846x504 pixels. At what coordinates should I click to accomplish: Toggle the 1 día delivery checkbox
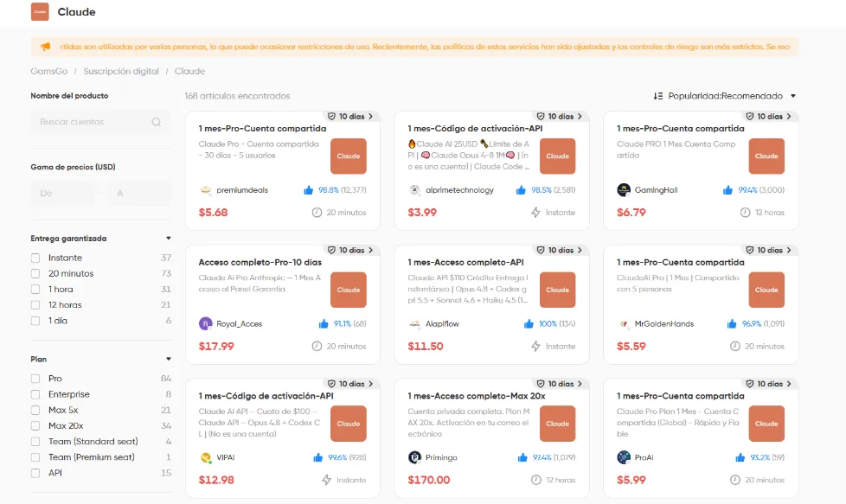coord(35,320)
